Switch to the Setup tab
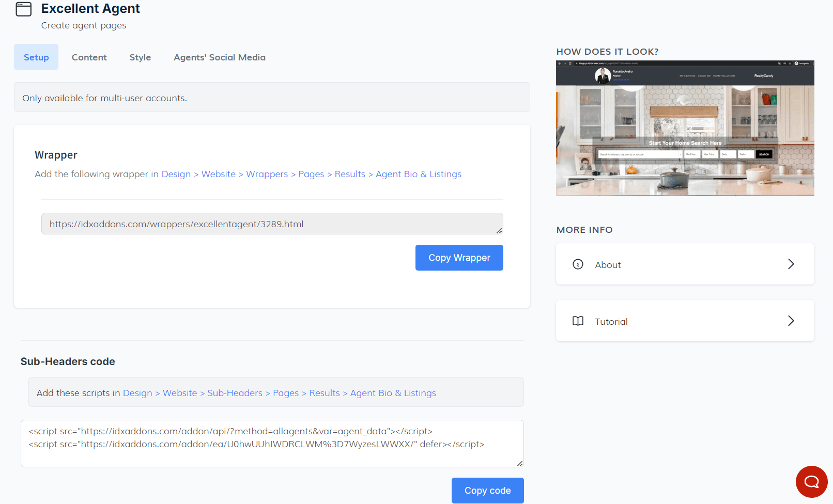This screenshot has width=833, height=504. [x=36, y=57]
